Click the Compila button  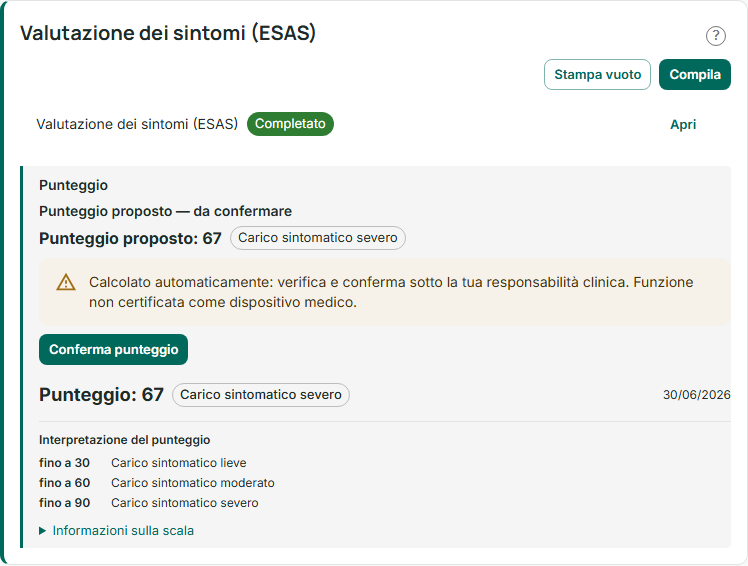click(x=695, y=74)
